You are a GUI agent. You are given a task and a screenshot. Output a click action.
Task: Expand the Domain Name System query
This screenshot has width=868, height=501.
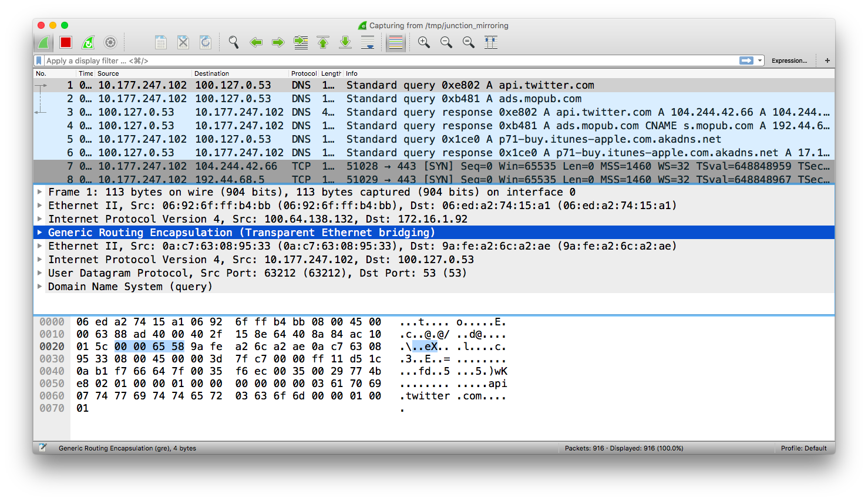[x=39, y=287]
